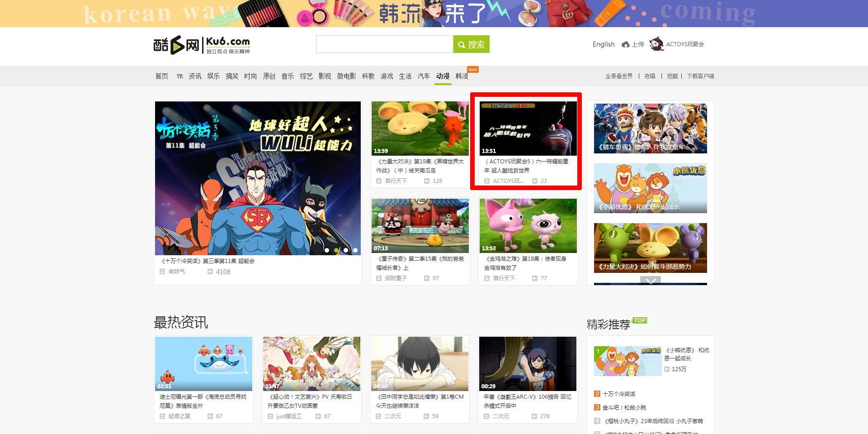Select the first carousel dot indicator
Screen dimensions: 868x434
pyautogui.click(x=327, y=250)
